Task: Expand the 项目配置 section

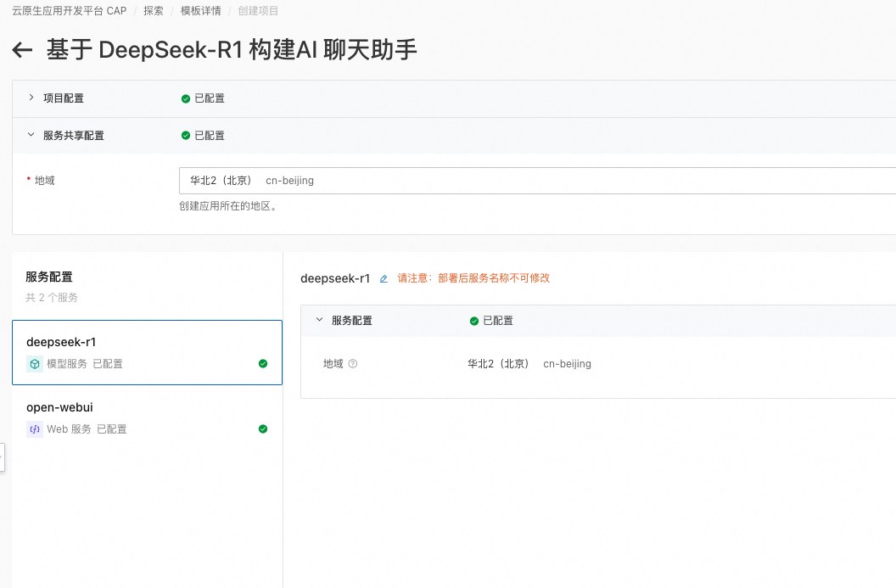Action: click(31, 98)
